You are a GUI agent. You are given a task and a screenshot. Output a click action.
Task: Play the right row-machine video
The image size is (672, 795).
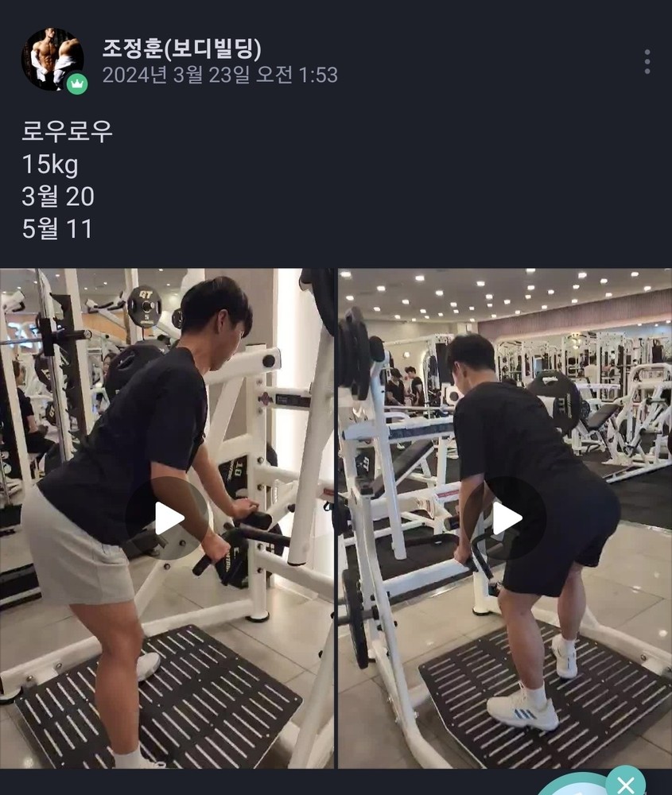click(505, 518)
